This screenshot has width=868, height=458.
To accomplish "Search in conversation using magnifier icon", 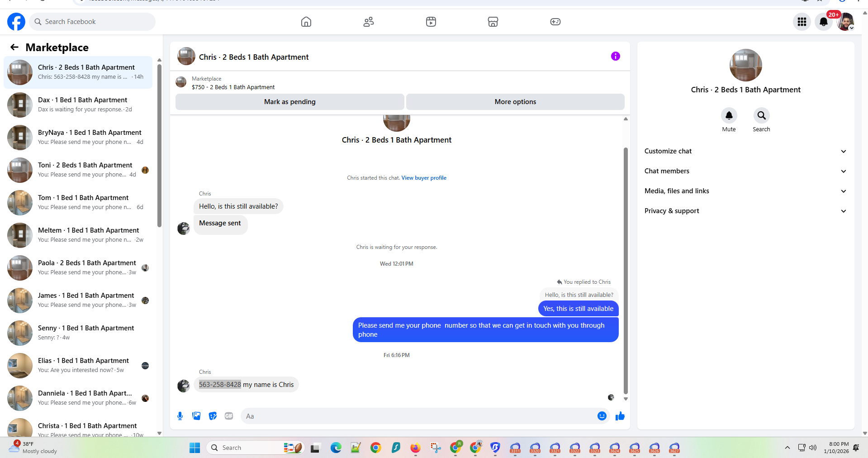I will click(x=761, y=115).
